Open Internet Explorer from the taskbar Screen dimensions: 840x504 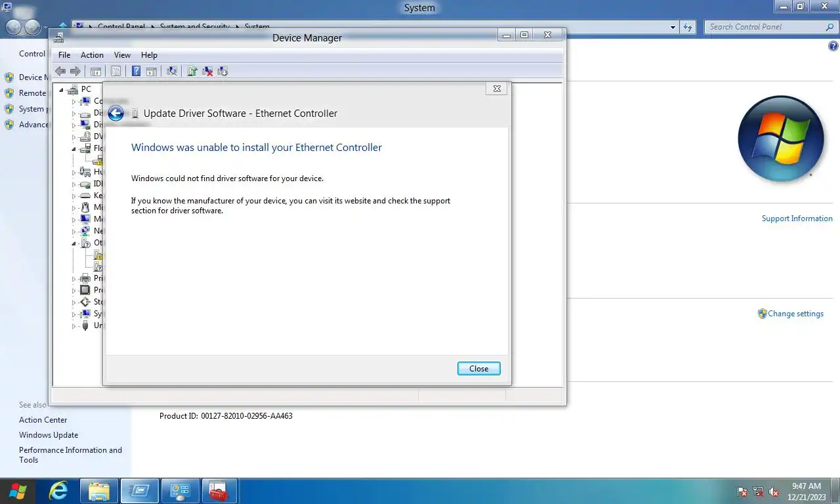(58, 491)
